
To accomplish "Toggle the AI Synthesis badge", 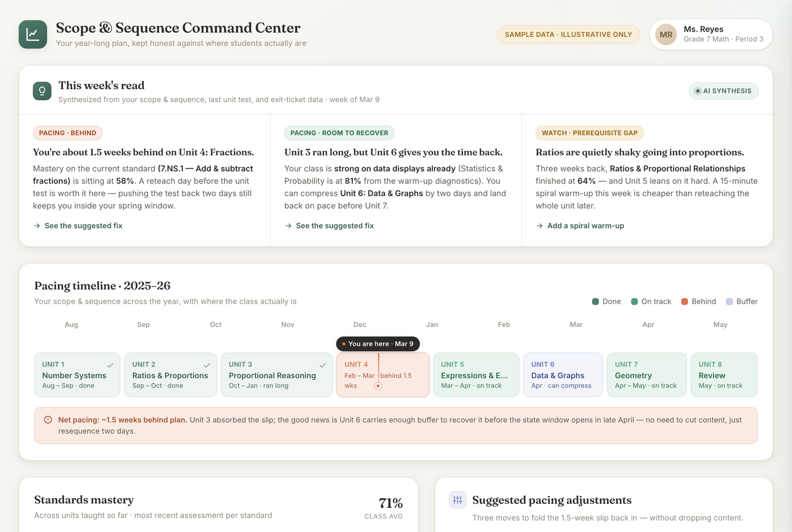I will click(x=723, y=91).
